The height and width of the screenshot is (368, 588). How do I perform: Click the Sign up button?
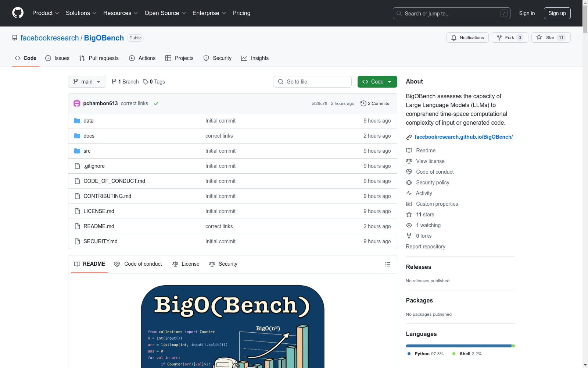[557, 13]
